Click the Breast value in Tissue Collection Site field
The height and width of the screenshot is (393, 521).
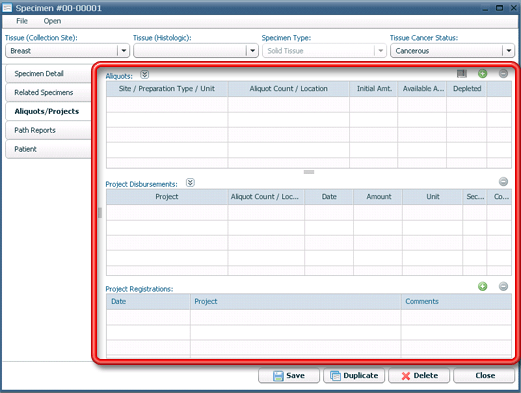coord(20,51)
